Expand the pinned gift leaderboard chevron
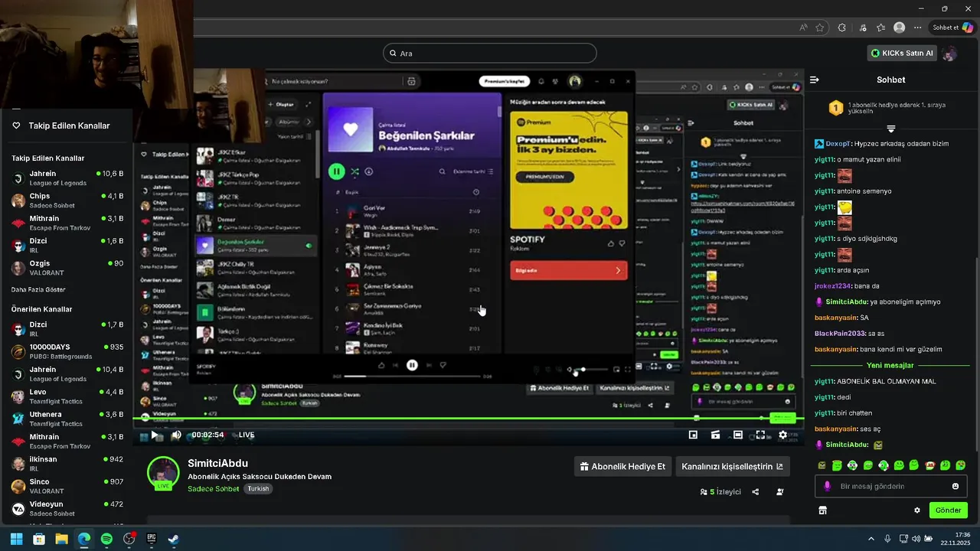Screen dimensions: 980x551 coord(890,129)
